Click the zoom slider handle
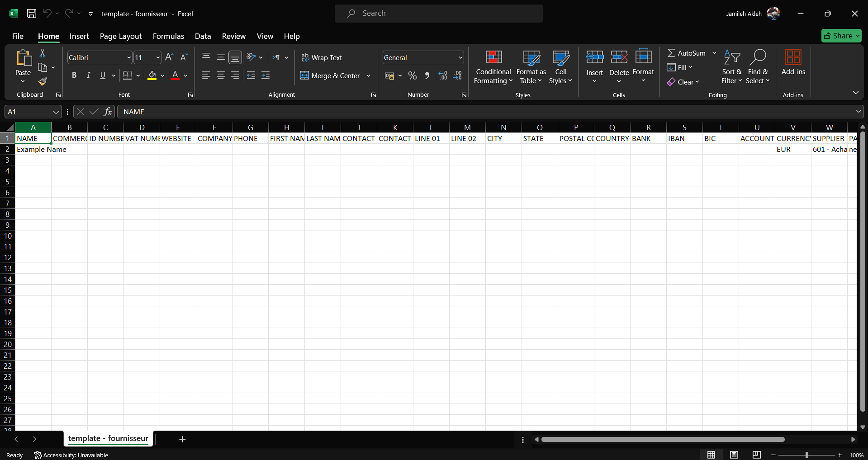Screen dimensions: 868x460 (x=806, y=455)
